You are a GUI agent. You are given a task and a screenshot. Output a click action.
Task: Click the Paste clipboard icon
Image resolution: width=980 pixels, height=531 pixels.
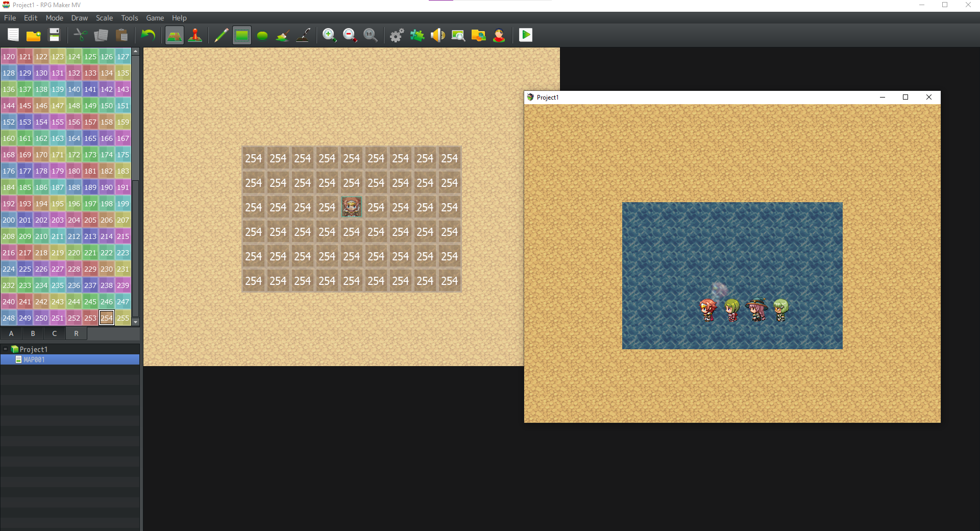point(121,35)
